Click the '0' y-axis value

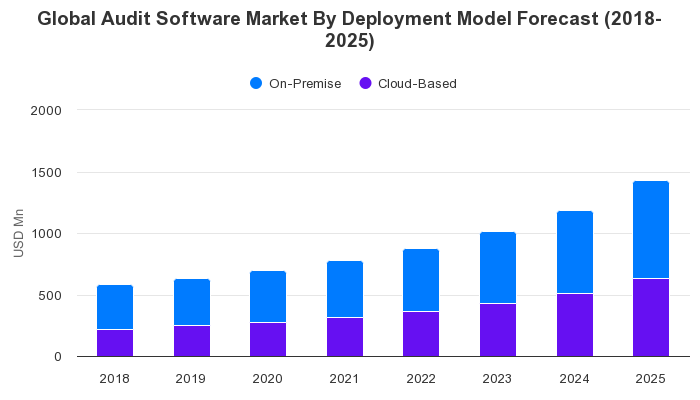[x=58, y=357]
